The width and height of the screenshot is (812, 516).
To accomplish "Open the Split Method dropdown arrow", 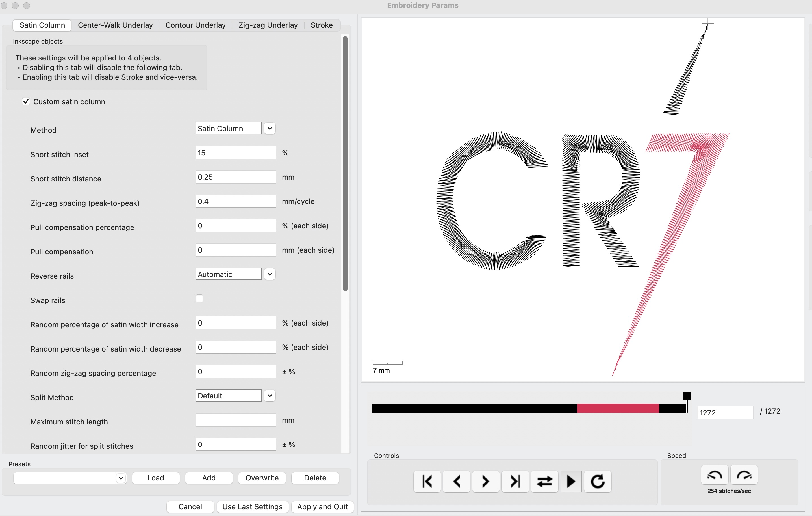I will [270, 396].
